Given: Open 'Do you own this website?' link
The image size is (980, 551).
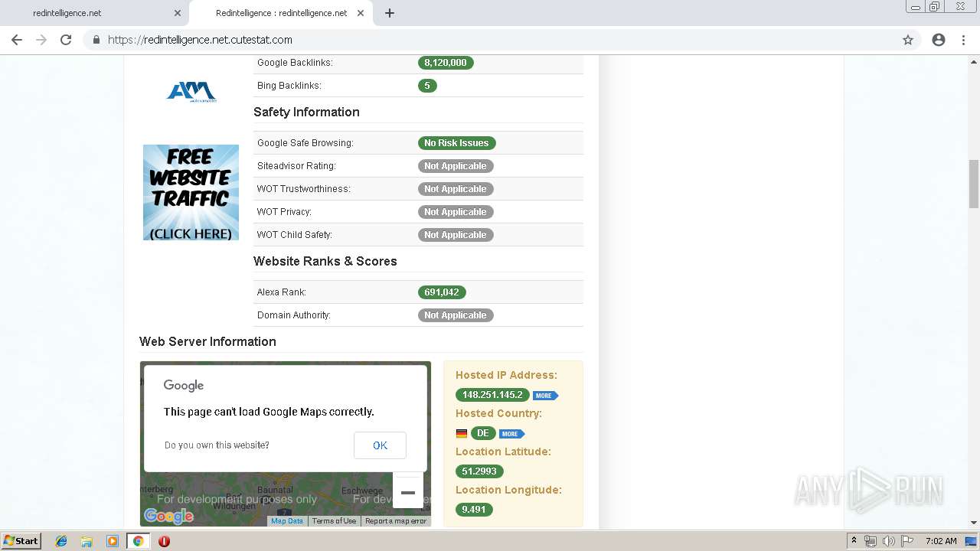Looking at the screenshot, I should pyautogui.click(x=217, y=445).
